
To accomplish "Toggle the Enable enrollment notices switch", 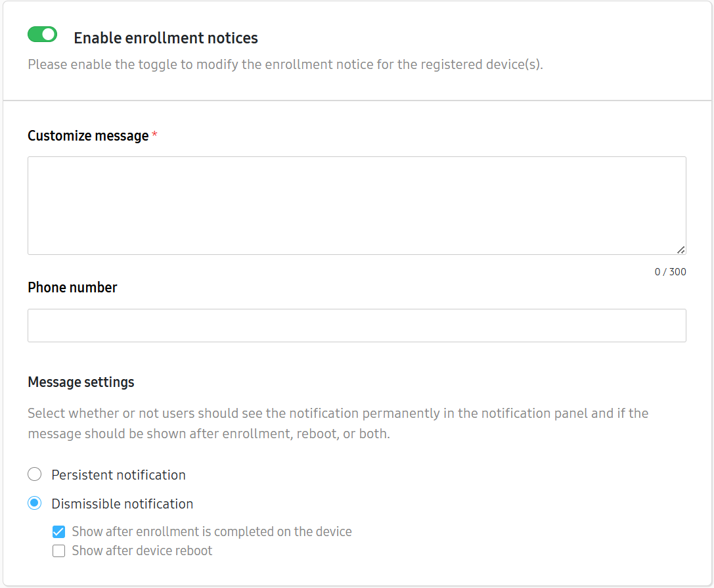I will click(42, 35).
